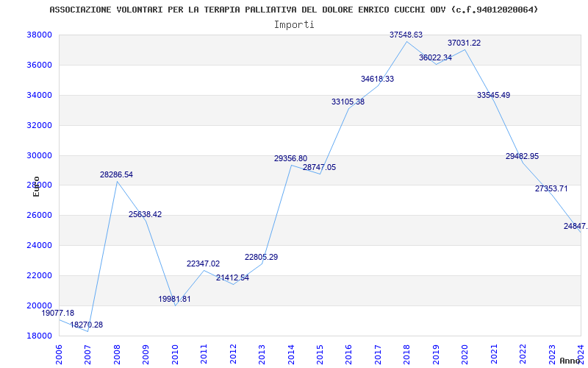Image resolution: width=588 pixels, height=368 pixels.
Task: Click the data value 25638.42
Action: (145, 214)
